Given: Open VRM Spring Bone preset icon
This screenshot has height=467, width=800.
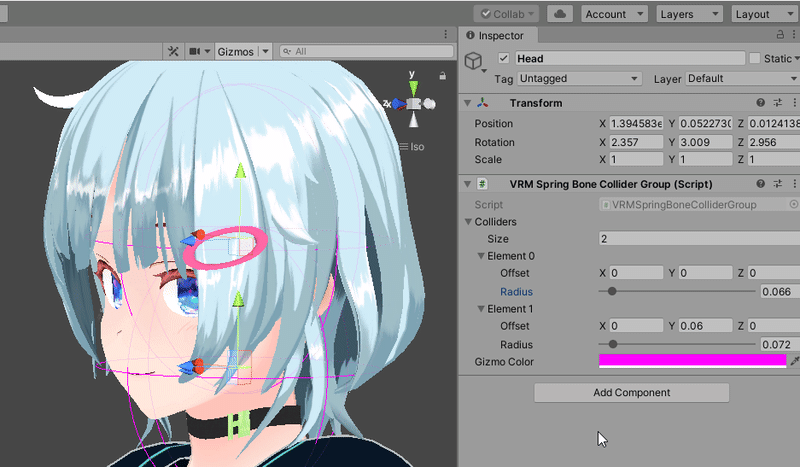Looking at the screenshot, I should tap(778, 184).
